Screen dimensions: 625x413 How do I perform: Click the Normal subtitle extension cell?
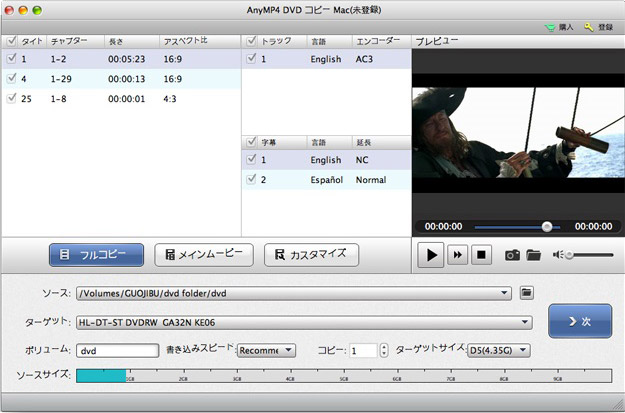point(371,180)
